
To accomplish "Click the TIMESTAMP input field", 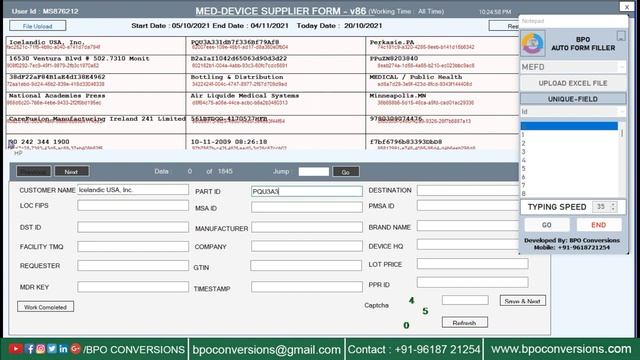I will pos(307,287).
